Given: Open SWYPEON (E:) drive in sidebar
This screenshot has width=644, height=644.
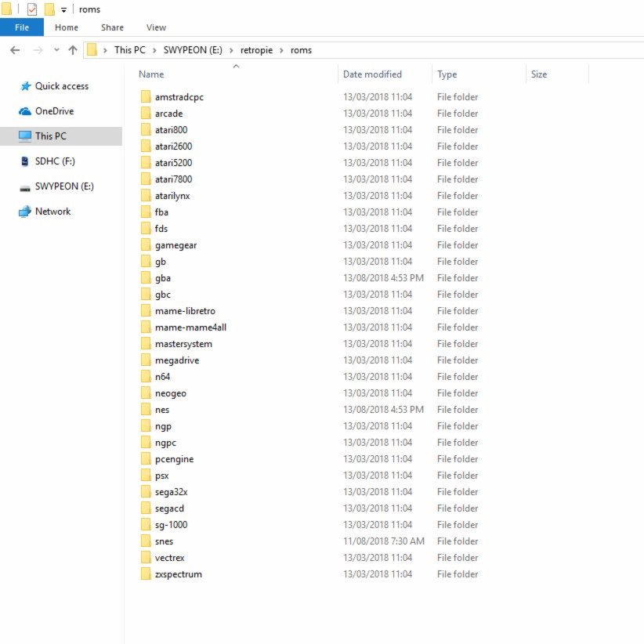Looking at the screenshot, I should 64,186.
